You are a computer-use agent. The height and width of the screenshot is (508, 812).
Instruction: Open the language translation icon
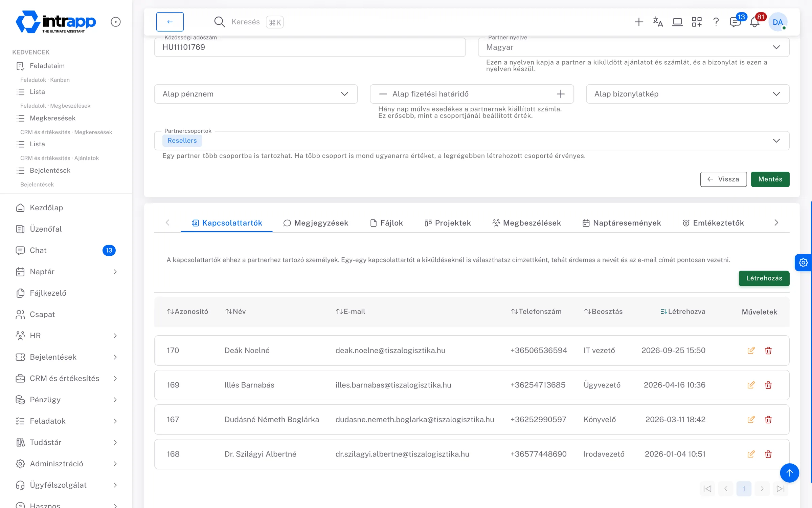click(x=658, y=22)
